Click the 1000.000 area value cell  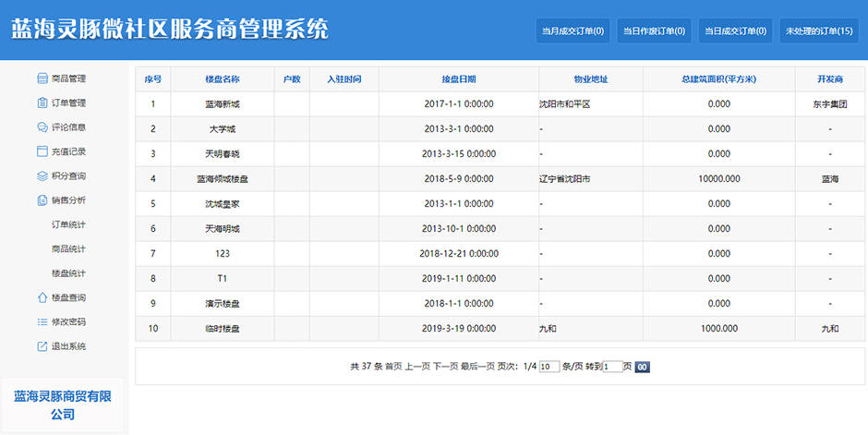coord(718,328)
